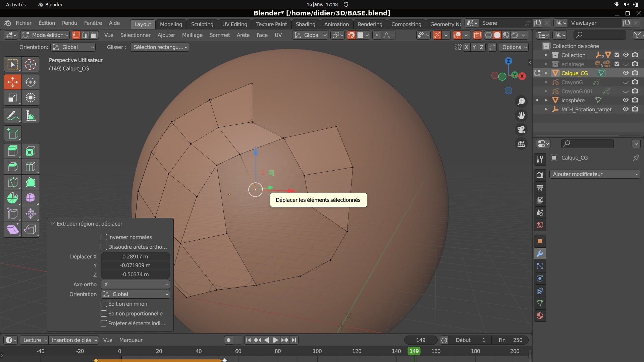This screenshot has height=362, width=644.
Task: Open the Sélection rectangu... drag dropdown
Action: click(160, 47)
